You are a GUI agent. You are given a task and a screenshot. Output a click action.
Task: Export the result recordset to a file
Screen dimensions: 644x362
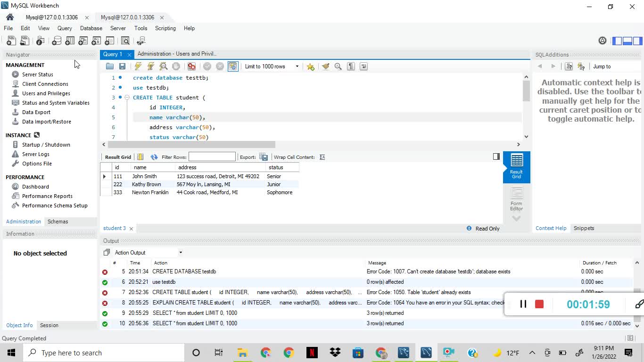[x=264, y=157]
